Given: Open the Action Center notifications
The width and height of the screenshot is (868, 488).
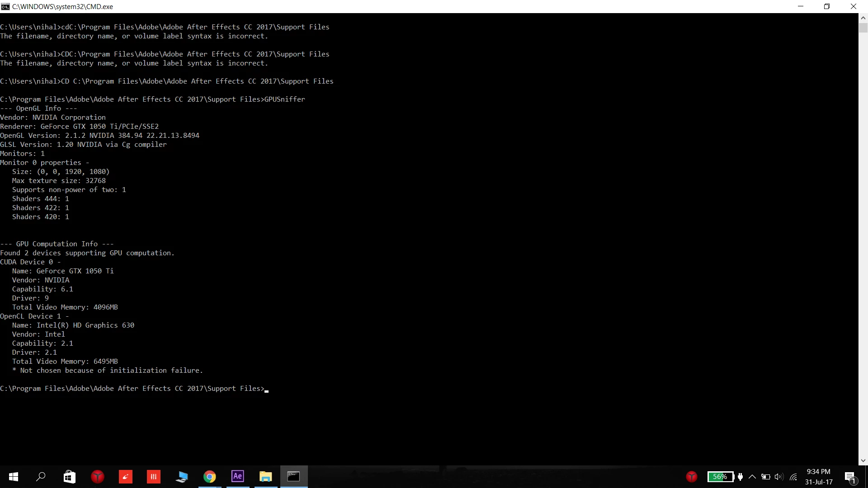Looking at the screenshot, I should pyautogui.click(x=850, y=477).
